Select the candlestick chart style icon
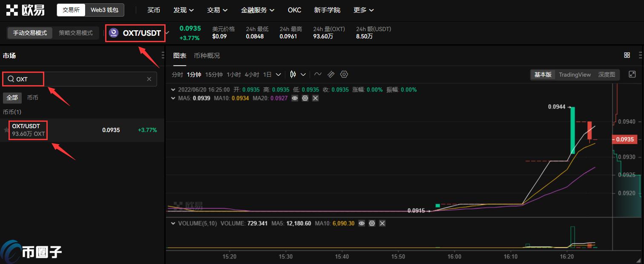The width and height of the screenshot is (644, 264). click(292, 74)
